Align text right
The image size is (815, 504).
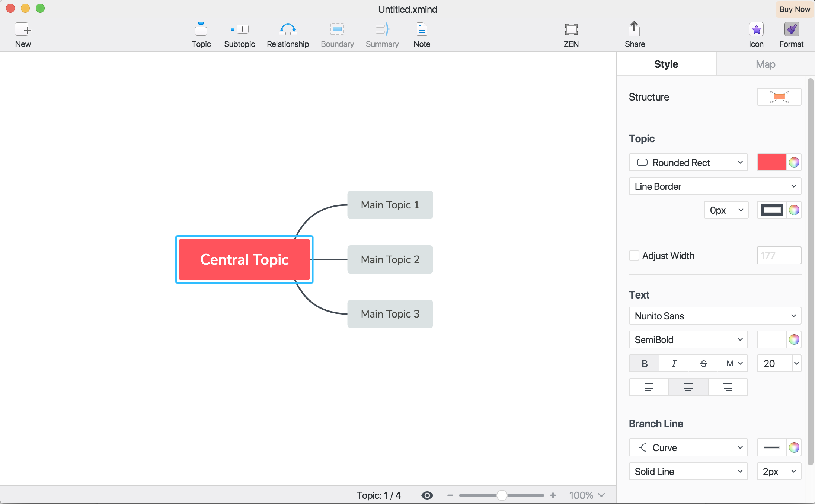[728, 387]
